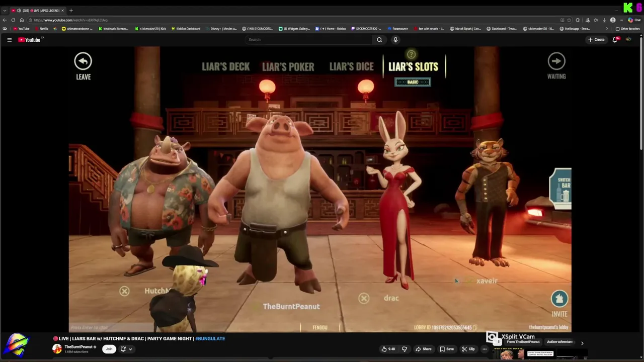This screenshot has width=644, height=362.
Task: Clip the video
Action: click(x=468, y=349)
